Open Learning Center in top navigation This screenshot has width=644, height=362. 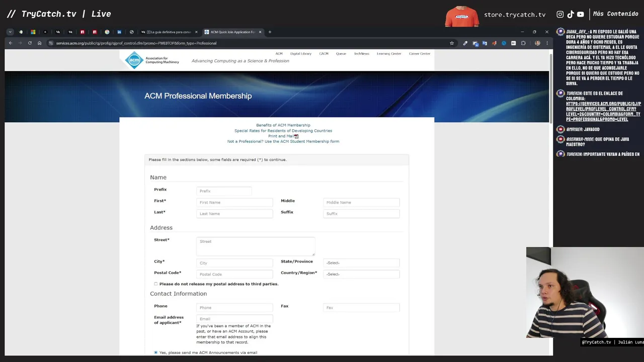[x=389, y=54]
